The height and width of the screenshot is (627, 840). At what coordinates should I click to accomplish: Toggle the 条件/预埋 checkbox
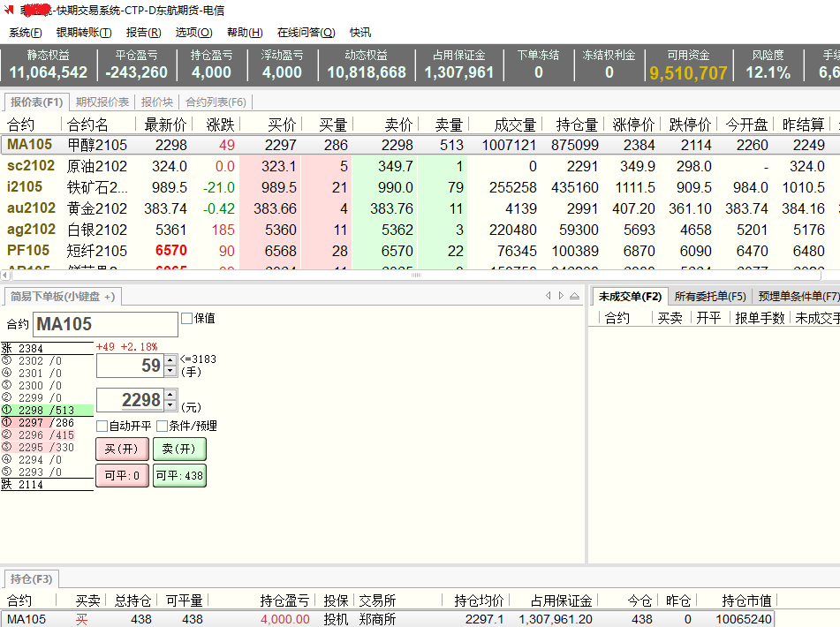tap(162, 427)
